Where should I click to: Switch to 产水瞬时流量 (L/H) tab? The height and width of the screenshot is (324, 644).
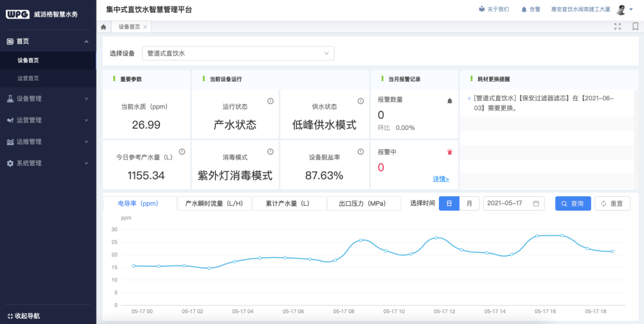pos(214,203)
